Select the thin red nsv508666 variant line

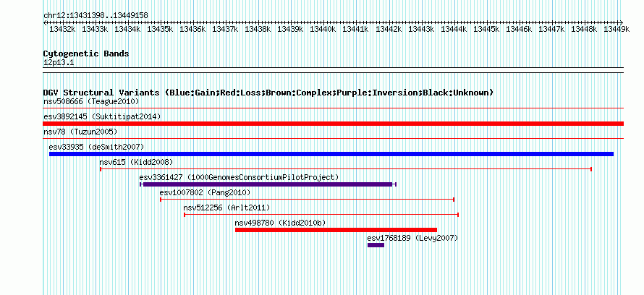333,108
